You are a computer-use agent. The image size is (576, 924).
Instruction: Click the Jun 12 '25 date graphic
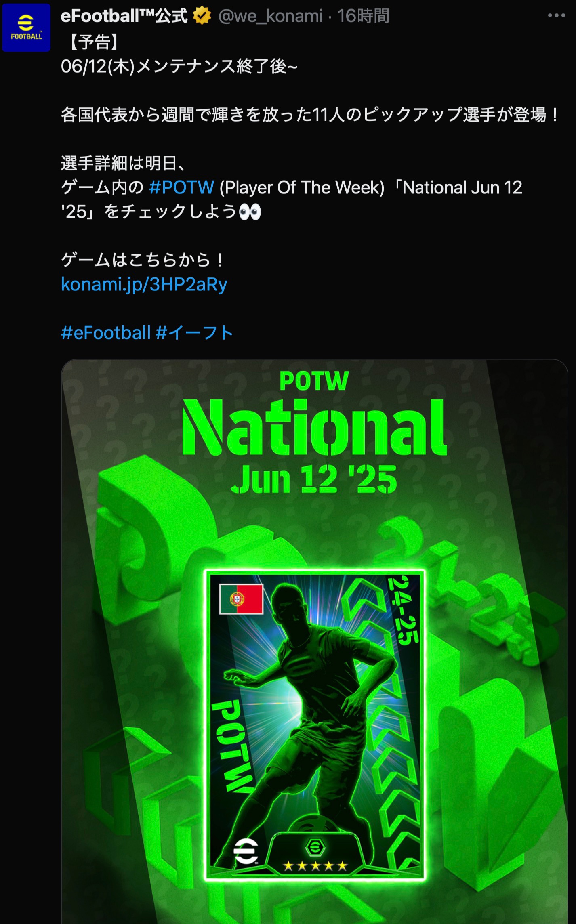tap(314, 479)
